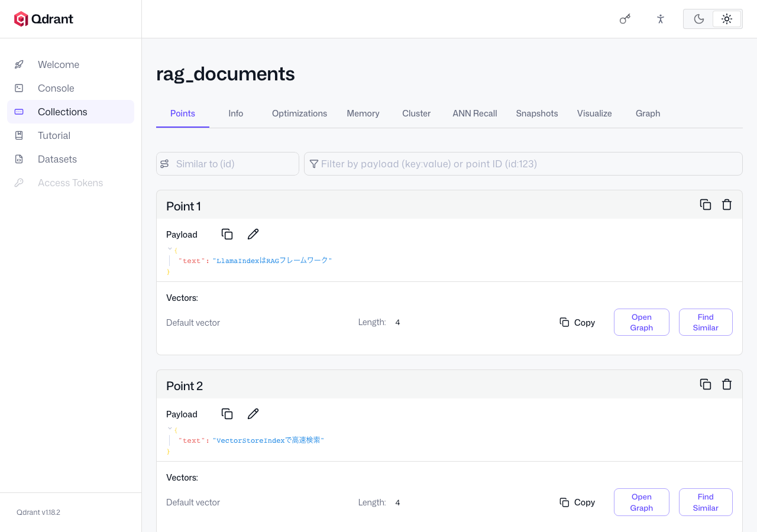Viewport: 757px width, 532px height.
Task: Click Point 2 "Default vector" label
Action: [193, 502]
